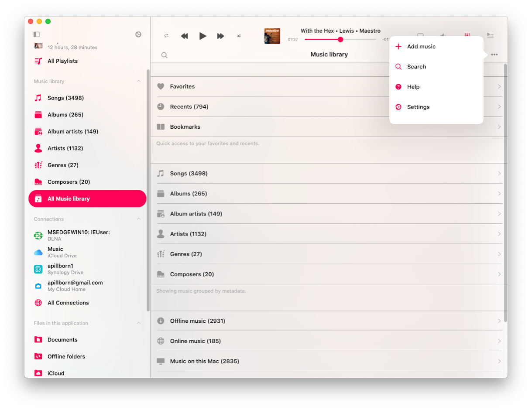Viewport: 532px width, 410px height.
Task: Collapse the Connections section
Action: [x=138, y=219]
